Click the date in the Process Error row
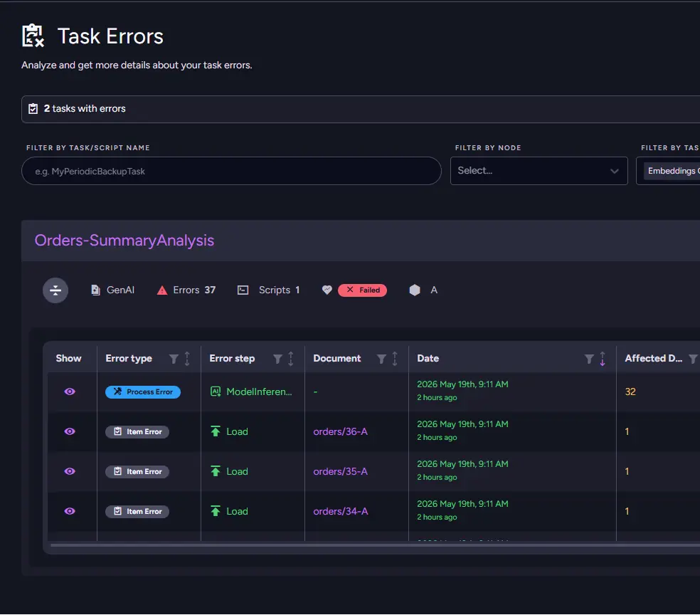Screen dimensions: 700x615 [462, 384]
